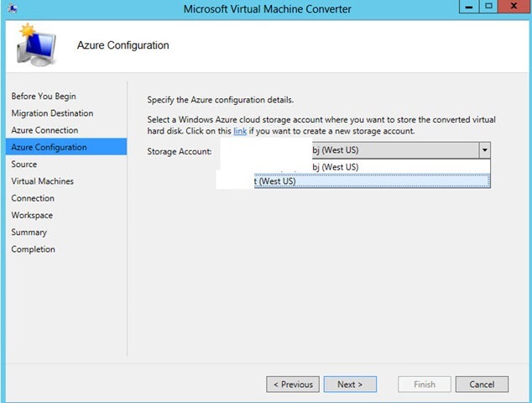Click the Next button
The image size is (532, 403).
point(350,385)
